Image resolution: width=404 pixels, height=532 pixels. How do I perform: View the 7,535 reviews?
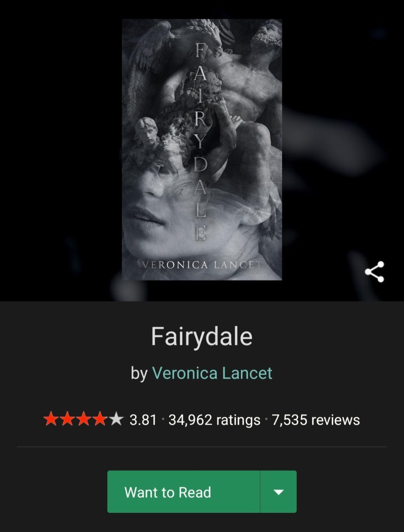(316, 419)
